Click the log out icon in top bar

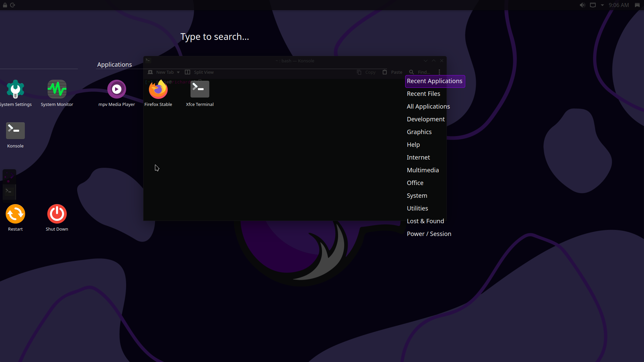point(13,5)
